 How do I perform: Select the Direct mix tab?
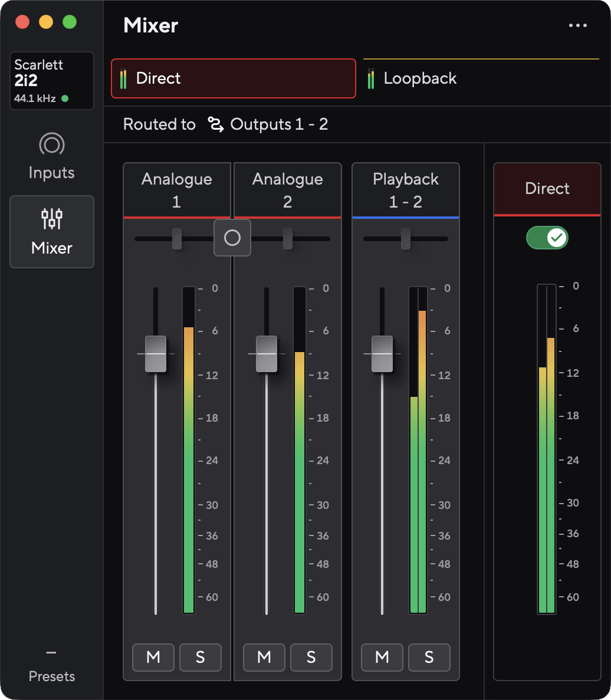point(234,78)
